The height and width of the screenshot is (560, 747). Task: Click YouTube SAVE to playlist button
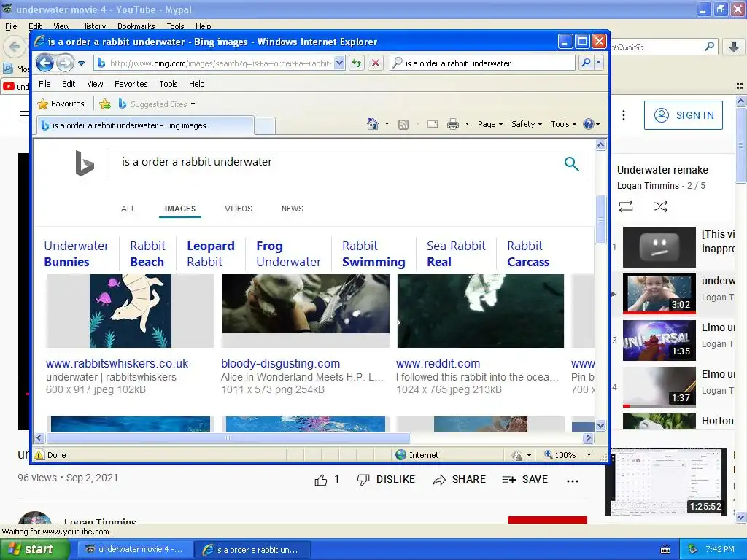pos(525,480)
